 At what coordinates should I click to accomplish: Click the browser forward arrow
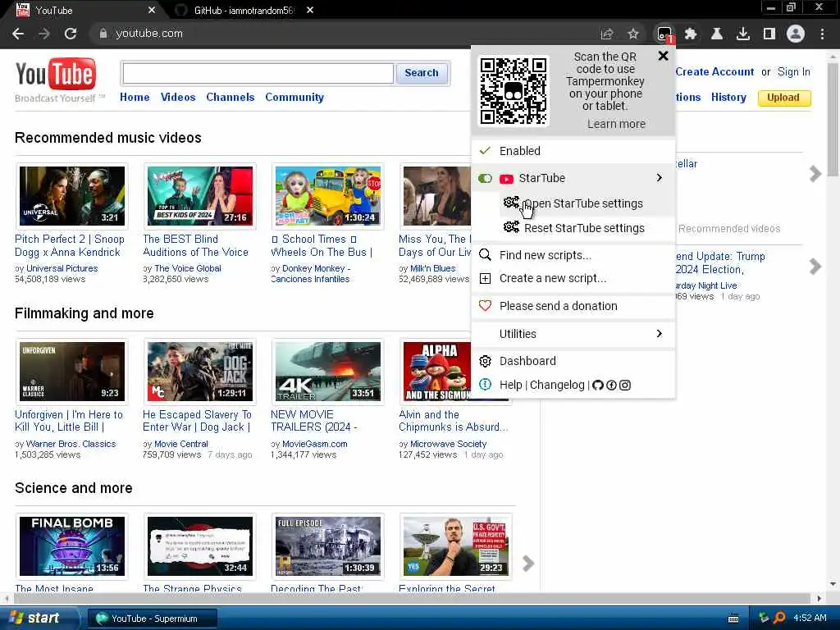pyautogui.click(x=44, y=34)
